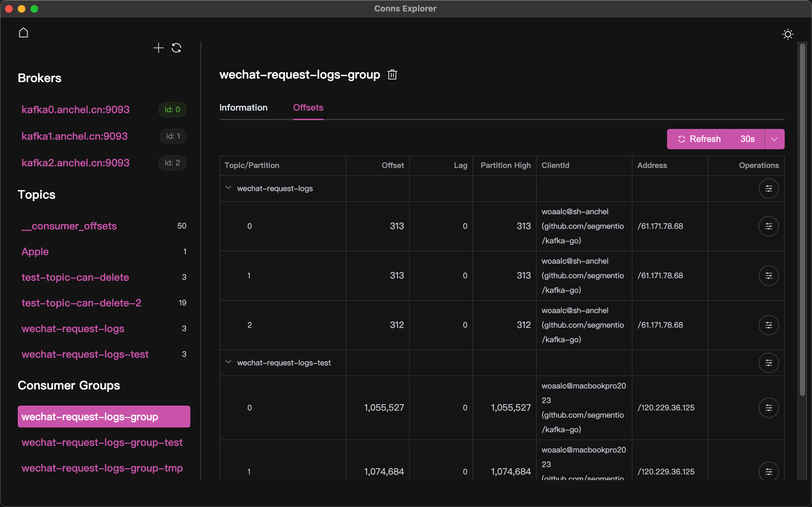This screenshot has width=812, height=507.
Task: Click the sidebar reload icon
Action: (x=176, y=48)
